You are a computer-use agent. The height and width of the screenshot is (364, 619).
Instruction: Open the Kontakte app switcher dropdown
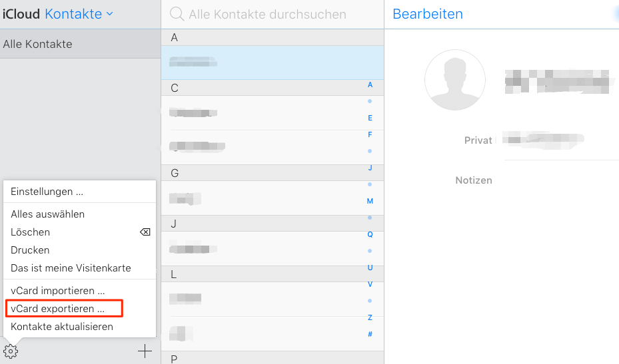tap(79, 14)
